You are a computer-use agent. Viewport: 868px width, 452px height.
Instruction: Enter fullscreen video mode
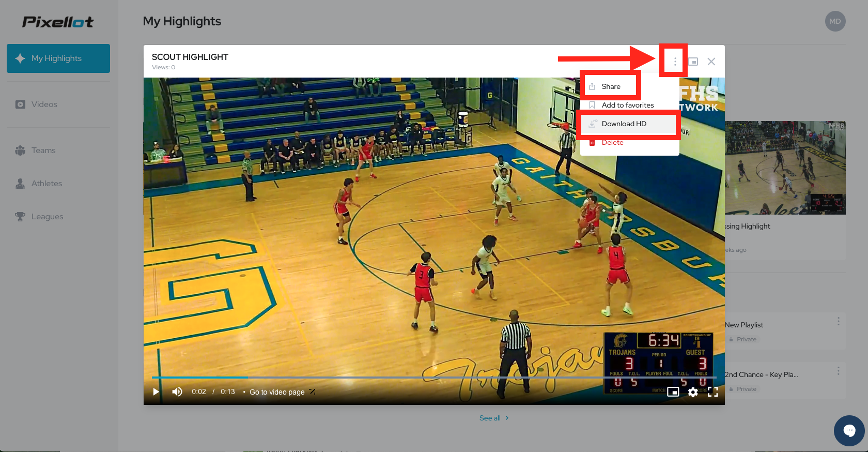point(713,392)
